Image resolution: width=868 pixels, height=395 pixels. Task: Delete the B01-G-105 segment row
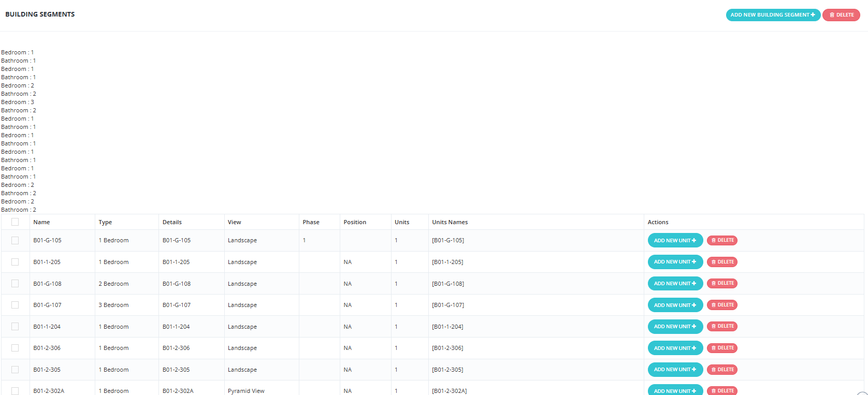(722, 240)
